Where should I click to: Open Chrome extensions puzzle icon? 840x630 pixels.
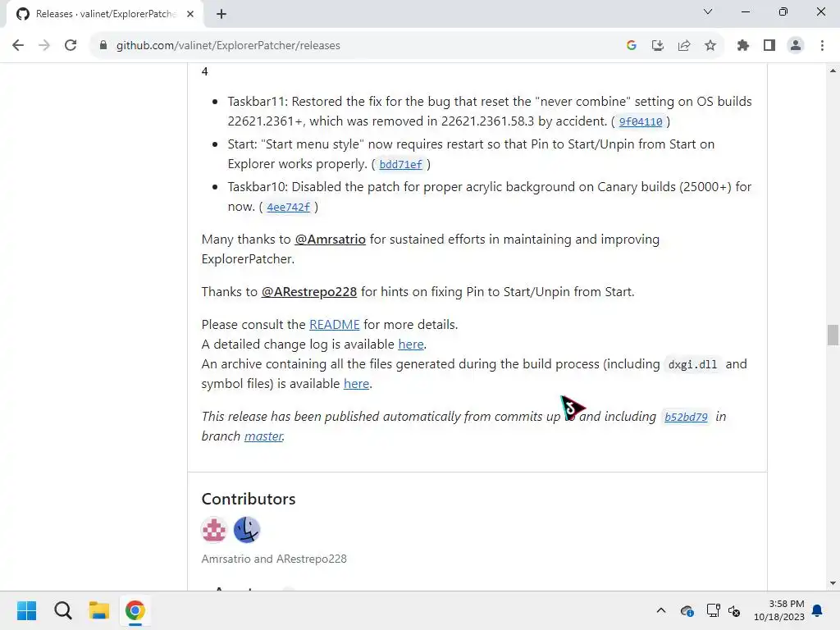[743, 46]
